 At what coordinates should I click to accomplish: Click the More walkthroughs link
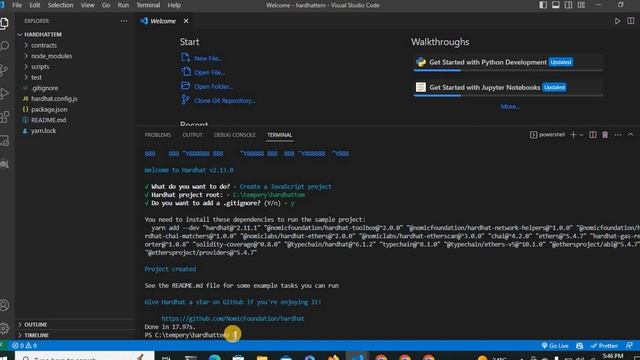pos(510,107)
